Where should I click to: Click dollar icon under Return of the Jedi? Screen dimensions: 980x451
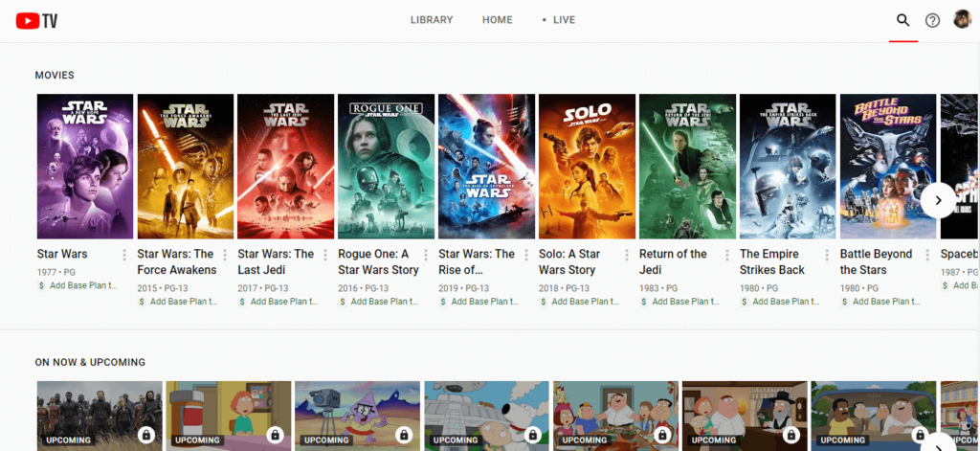(x=644, y=302)
